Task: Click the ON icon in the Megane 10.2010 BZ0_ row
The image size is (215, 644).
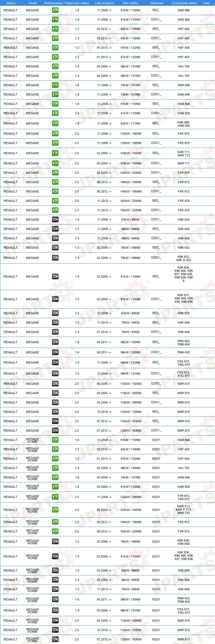Action: (x=55, y=412)
